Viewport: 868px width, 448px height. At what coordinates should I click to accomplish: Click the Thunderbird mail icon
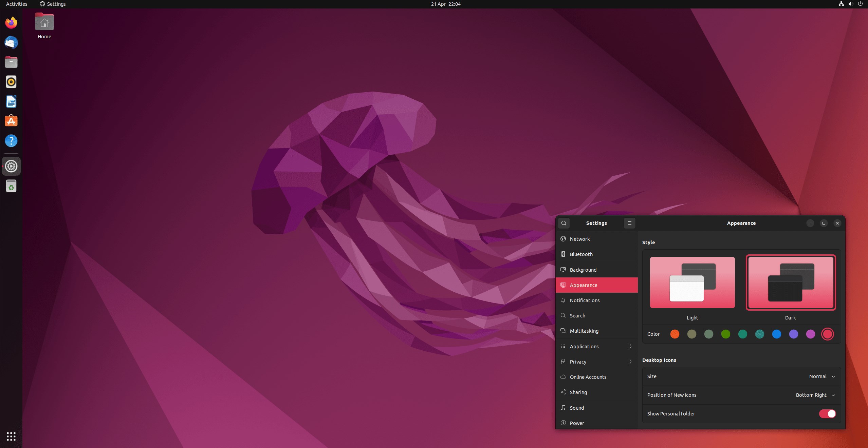point(11,43)
